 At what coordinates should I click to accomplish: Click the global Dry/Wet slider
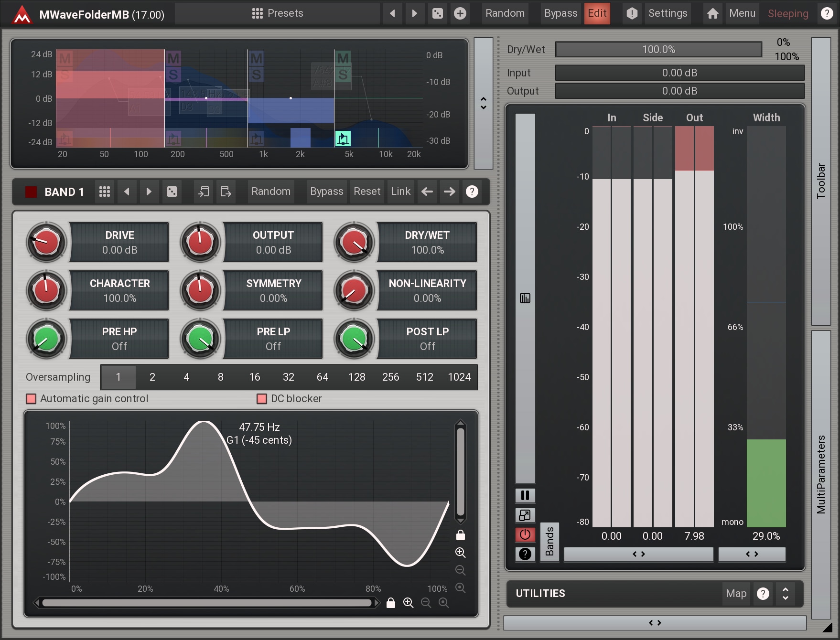658,50
